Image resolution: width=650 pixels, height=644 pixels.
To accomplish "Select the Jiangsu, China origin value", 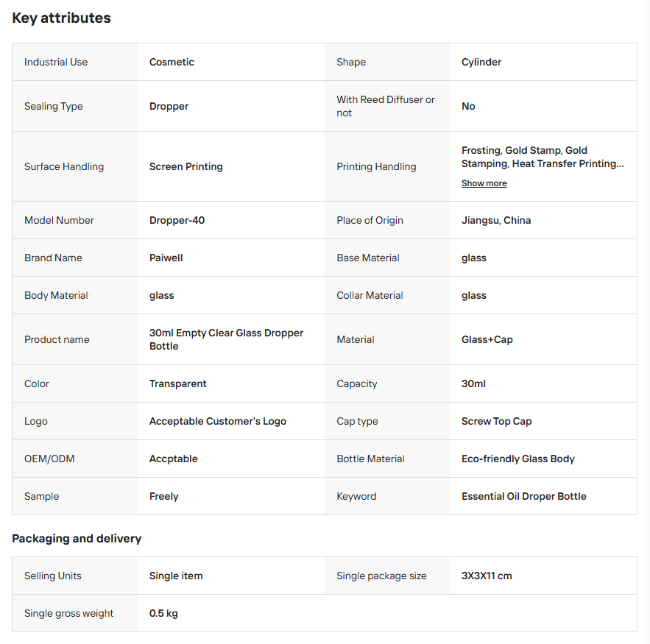I will tap(496, 221).
